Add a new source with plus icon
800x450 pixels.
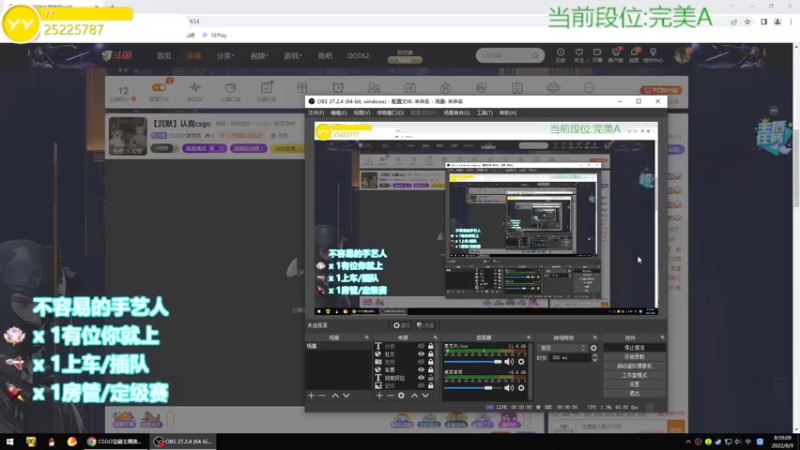coord(379,395)
